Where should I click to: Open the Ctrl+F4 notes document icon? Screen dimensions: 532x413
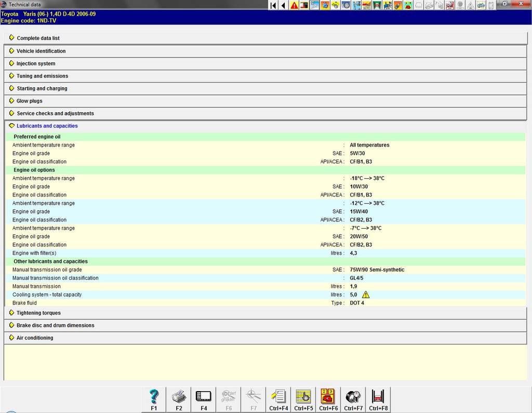click(278, 400)
